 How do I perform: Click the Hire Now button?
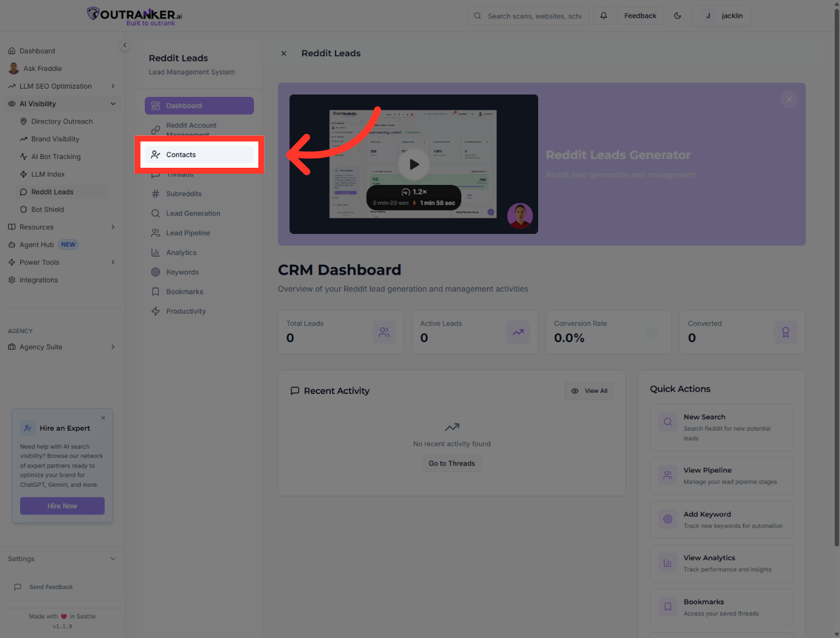[62, 506]
